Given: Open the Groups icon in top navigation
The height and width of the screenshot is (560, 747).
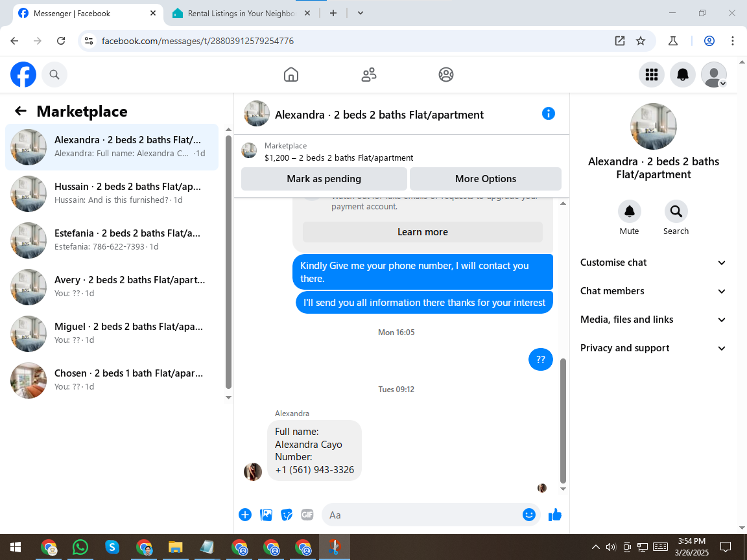Looking at the screenshot, I should (446, 75).
